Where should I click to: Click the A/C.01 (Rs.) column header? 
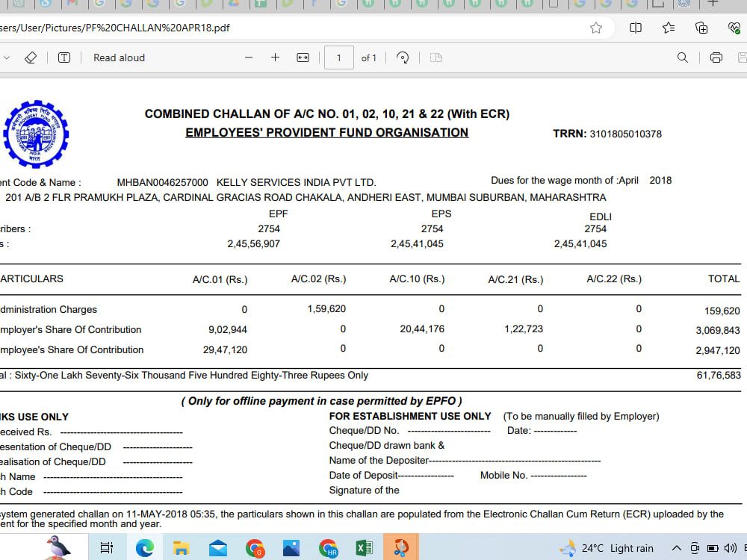coord(220,279)
